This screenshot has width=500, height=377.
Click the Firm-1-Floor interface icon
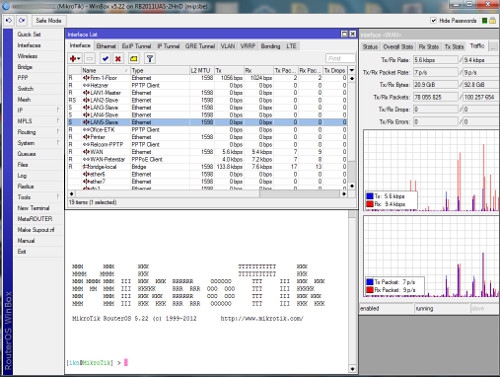point(86,78)
